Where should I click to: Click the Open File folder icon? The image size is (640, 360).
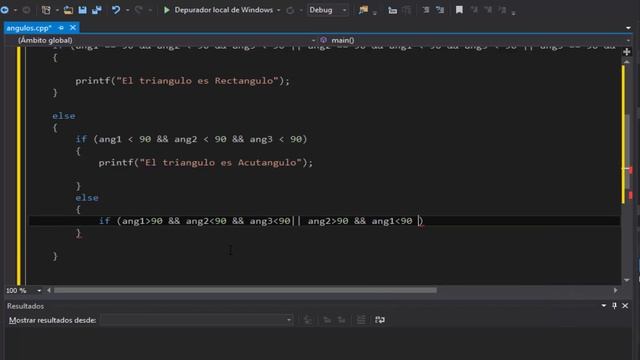(x=68, y=10)
